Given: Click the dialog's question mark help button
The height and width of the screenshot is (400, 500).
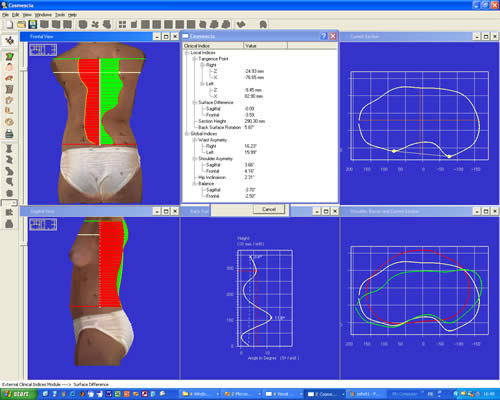Looking at the screenshot, I should [324, 36].
